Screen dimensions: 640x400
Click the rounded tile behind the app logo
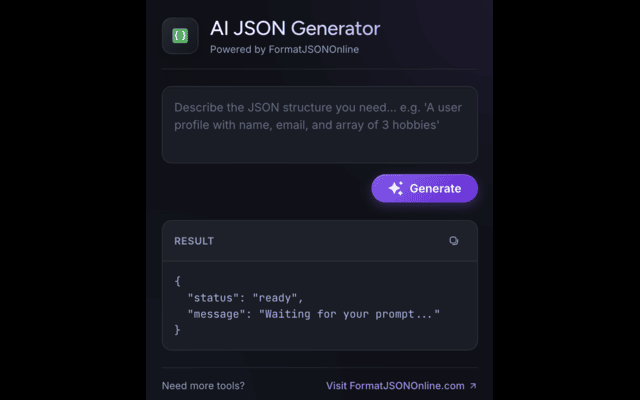coord(180,36)
